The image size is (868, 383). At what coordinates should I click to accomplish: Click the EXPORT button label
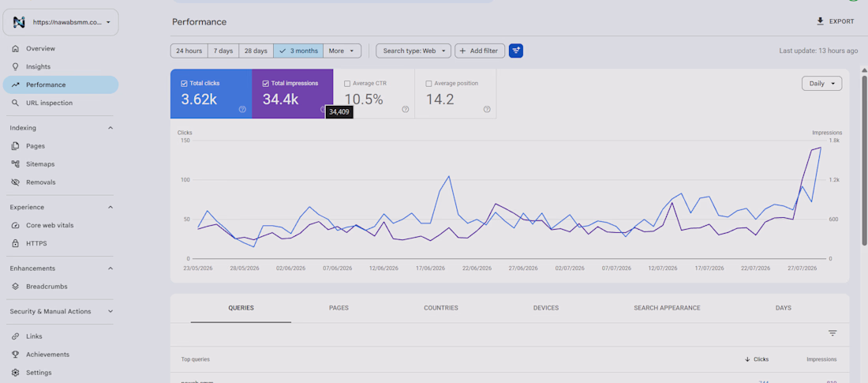[x=841, y=21]
